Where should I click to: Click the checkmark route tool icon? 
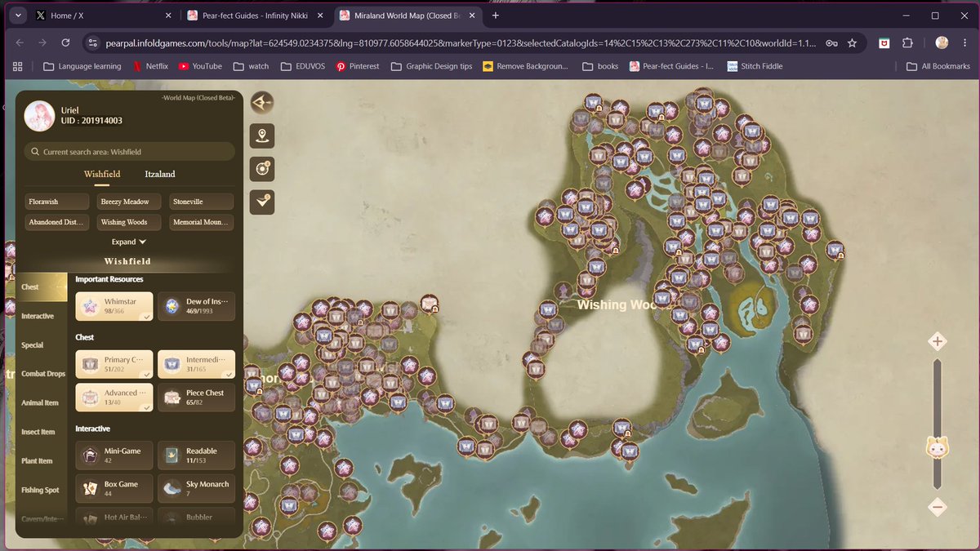coord(262,202)
